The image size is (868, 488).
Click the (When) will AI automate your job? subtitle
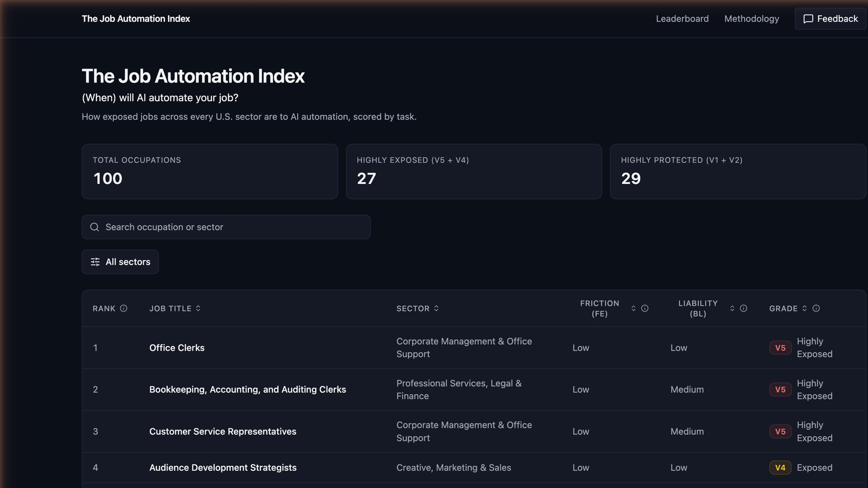tap(160, 98)
